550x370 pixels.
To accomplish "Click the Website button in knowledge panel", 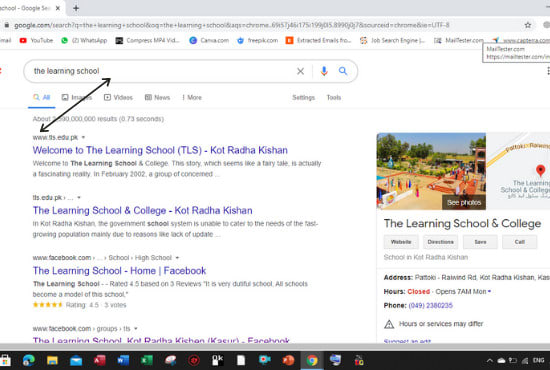I will pos(401,242).
